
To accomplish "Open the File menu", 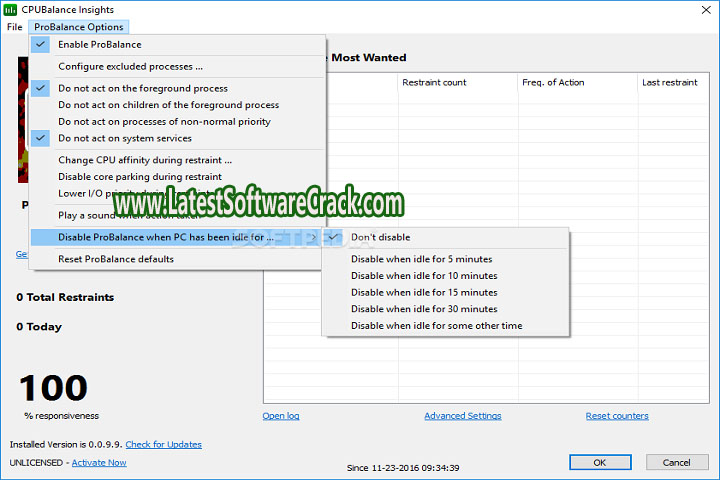I will pyautogui.click(x=15, y=27).
